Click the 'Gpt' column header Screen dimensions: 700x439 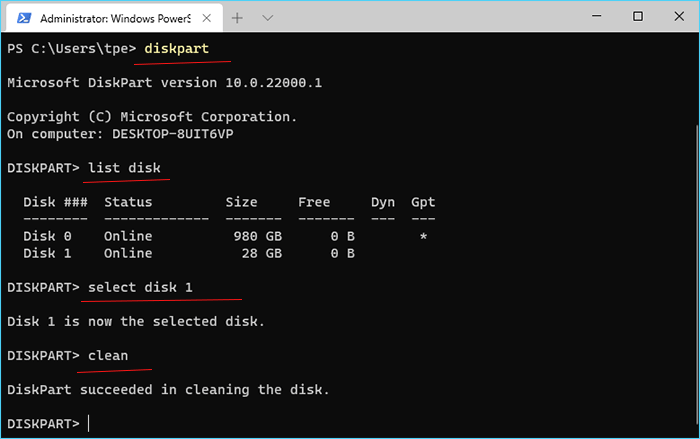pos(423,202)
